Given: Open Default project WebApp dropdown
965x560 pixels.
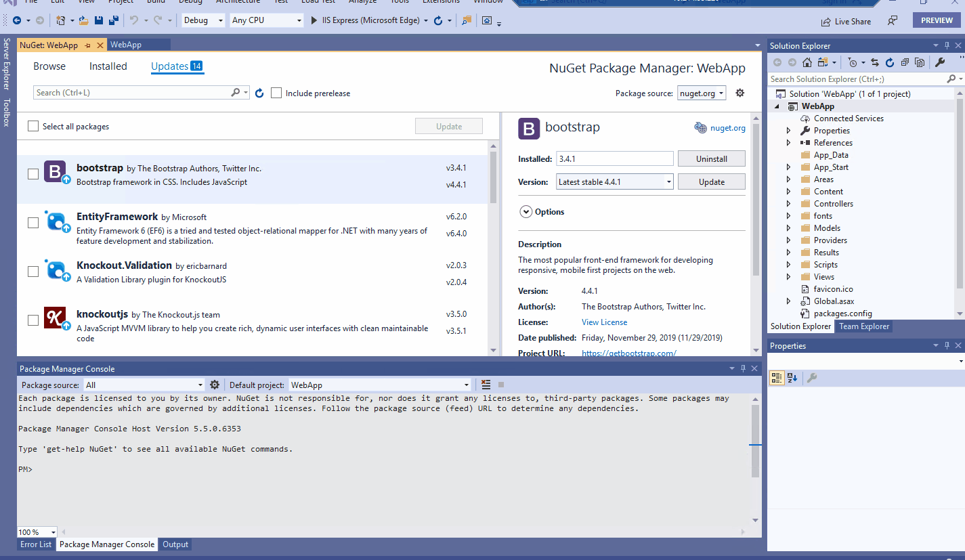Looking at the screenshot, I should pos(380,385).
